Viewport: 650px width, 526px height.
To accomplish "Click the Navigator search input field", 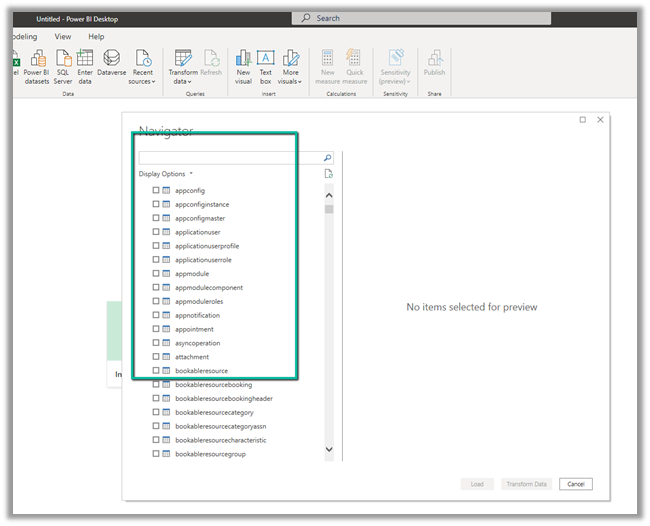I will pos(230,158).
